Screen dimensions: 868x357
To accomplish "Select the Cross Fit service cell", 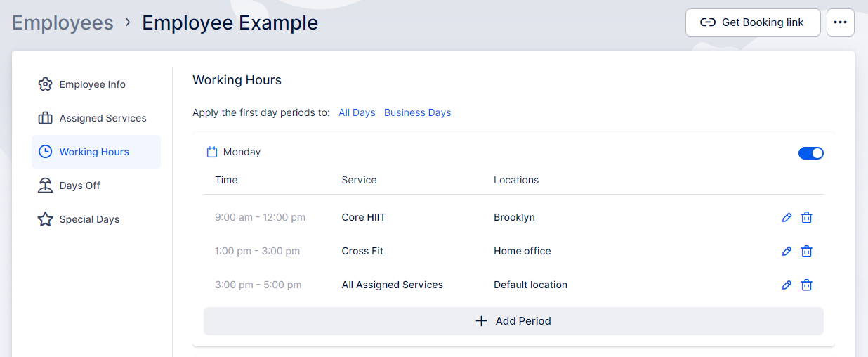I will (x=362, y=252).
